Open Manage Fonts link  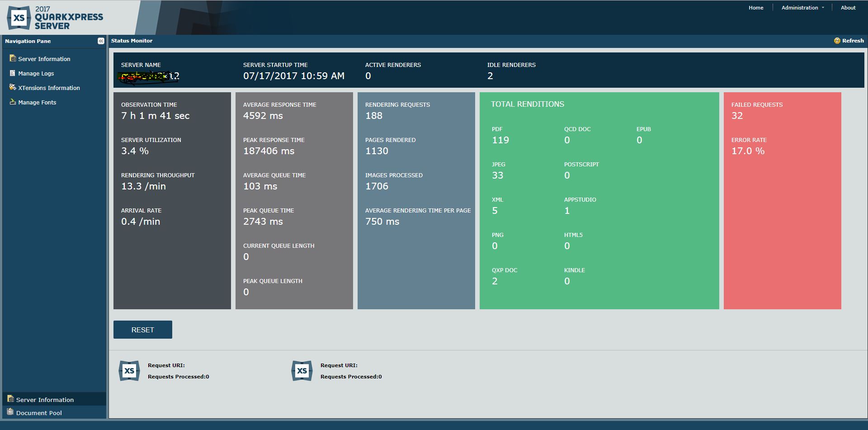point(37,102)
